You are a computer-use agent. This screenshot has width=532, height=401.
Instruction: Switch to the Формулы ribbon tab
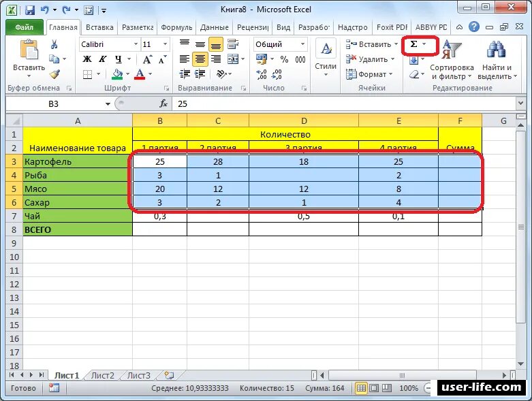coord(176,27)
